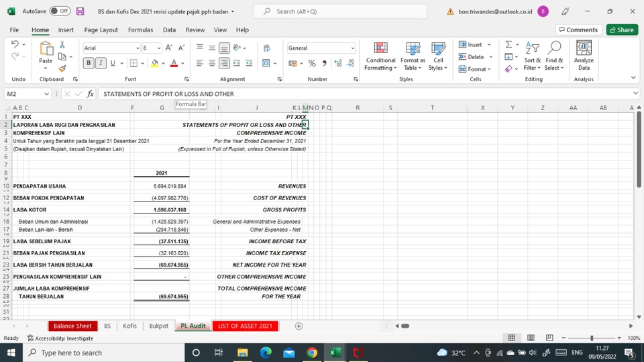Apply Fill Color bucket icon
Image resolution: width=644 pixels, height=362 pixels.
[x=155, y=63]
